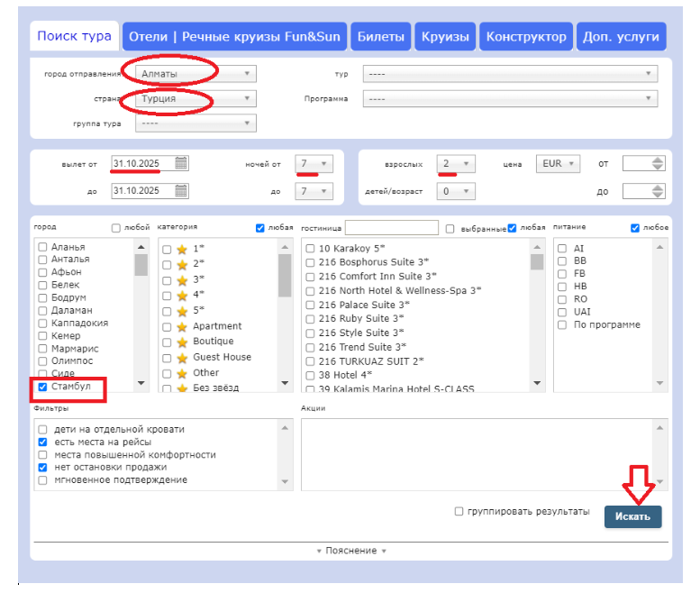Click the star icon beside Guest House
Image resolution: width=700 pixels, height=593 pixels.
[x=182, y=357]
